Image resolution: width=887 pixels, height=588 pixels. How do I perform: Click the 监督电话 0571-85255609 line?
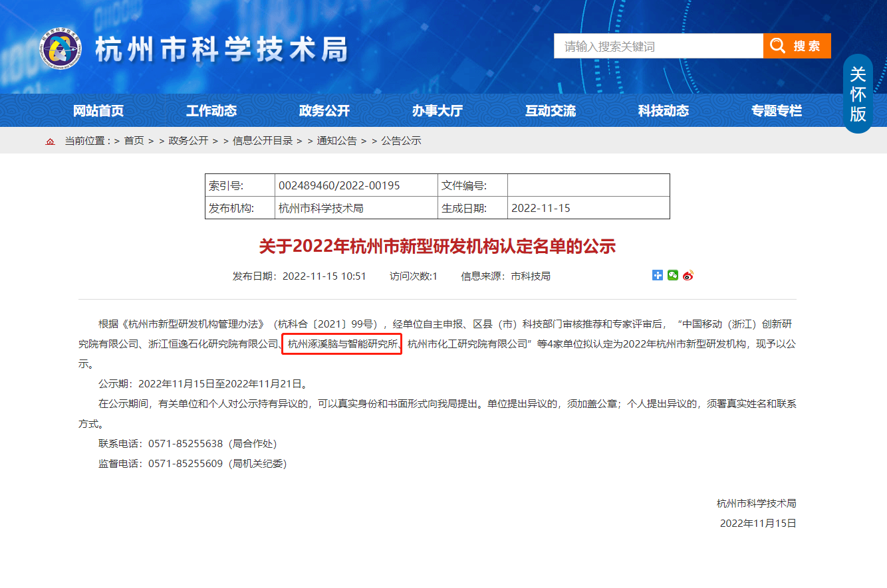pos(193,464)
